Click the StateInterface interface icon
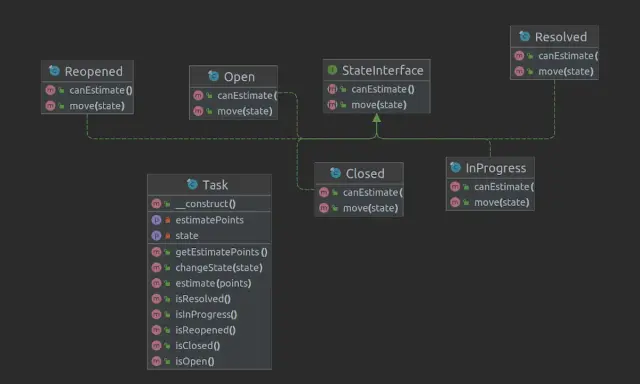 (332, 70)
